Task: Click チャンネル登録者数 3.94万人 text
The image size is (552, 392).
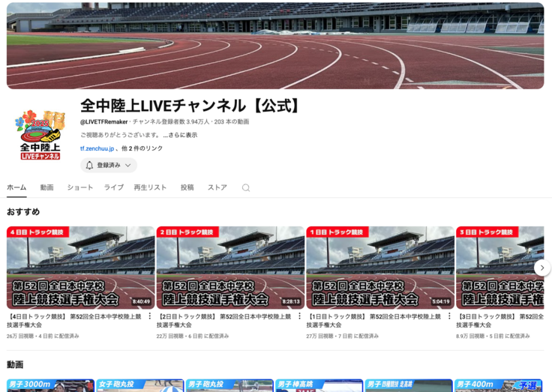Action: click(x=171, y=121)
